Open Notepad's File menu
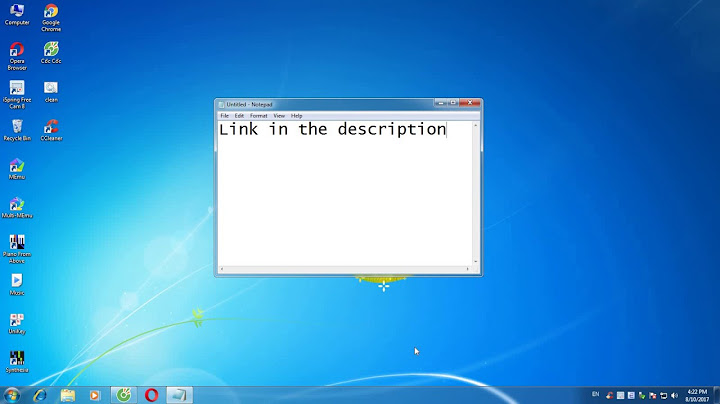The height and width of the screenshot is (404, 720). [225, 116]
